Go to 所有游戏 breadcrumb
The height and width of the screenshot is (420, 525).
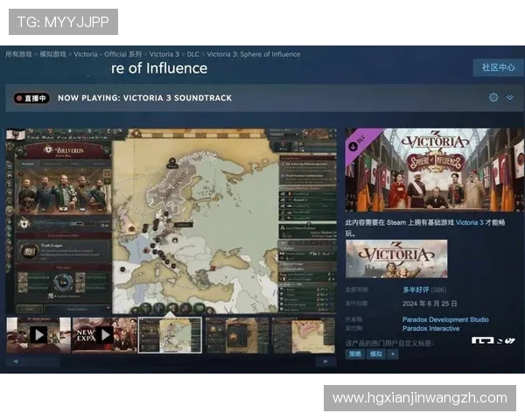18,54
